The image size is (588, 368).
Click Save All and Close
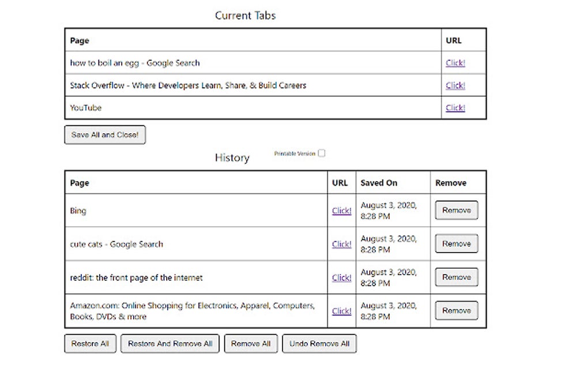[x=104, y=134]
